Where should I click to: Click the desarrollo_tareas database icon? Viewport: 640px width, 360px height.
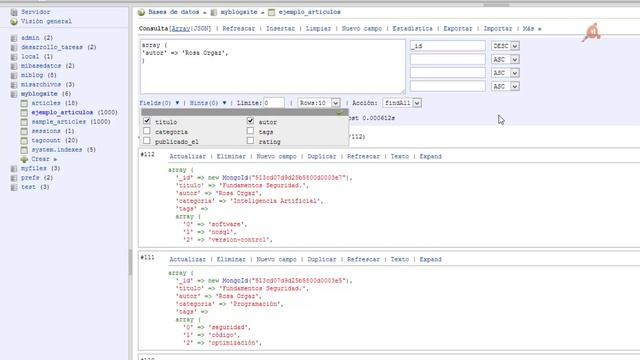click(x=14, y=47)
